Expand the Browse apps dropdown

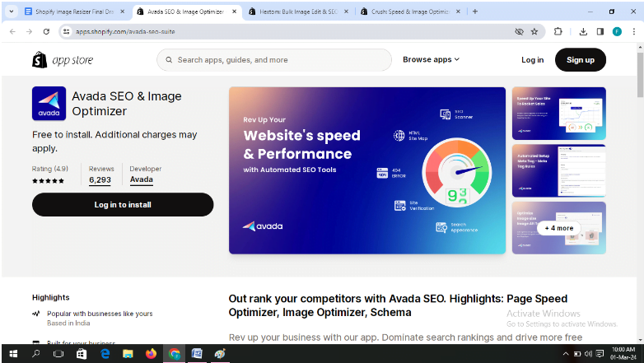pyautogui.click(x=431, y=59)
